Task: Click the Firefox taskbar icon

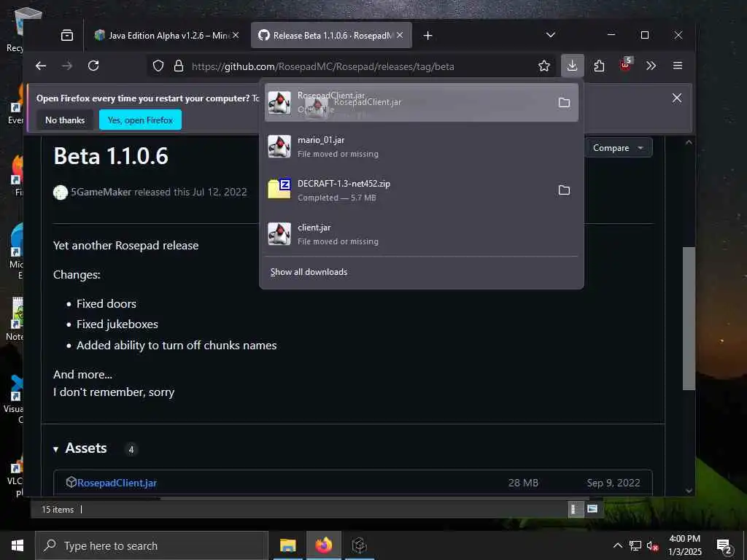Action: coord(323,545)
